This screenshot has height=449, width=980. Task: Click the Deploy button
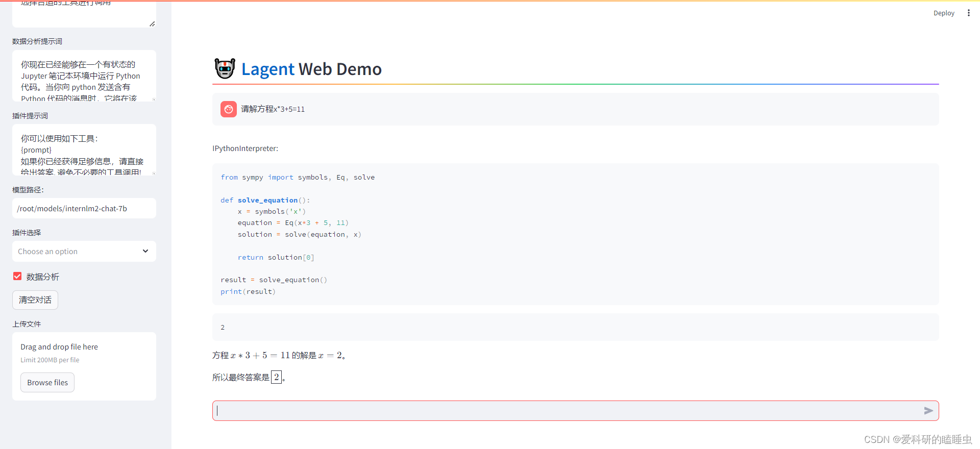[x=944, y=13]
